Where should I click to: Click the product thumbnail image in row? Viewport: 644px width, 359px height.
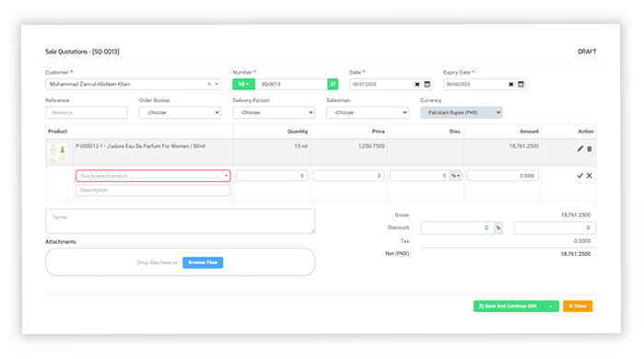58,153
